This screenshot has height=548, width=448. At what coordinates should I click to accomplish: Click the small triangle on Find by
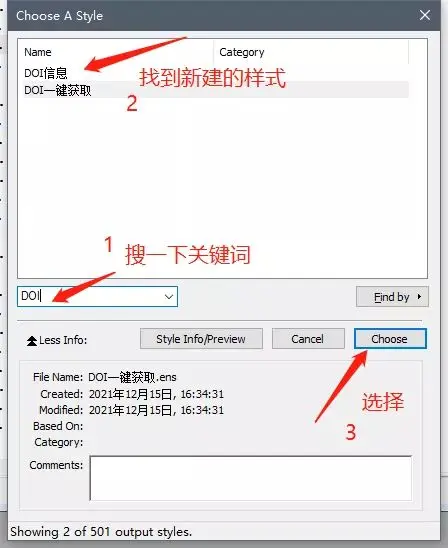tap(419, 296)
